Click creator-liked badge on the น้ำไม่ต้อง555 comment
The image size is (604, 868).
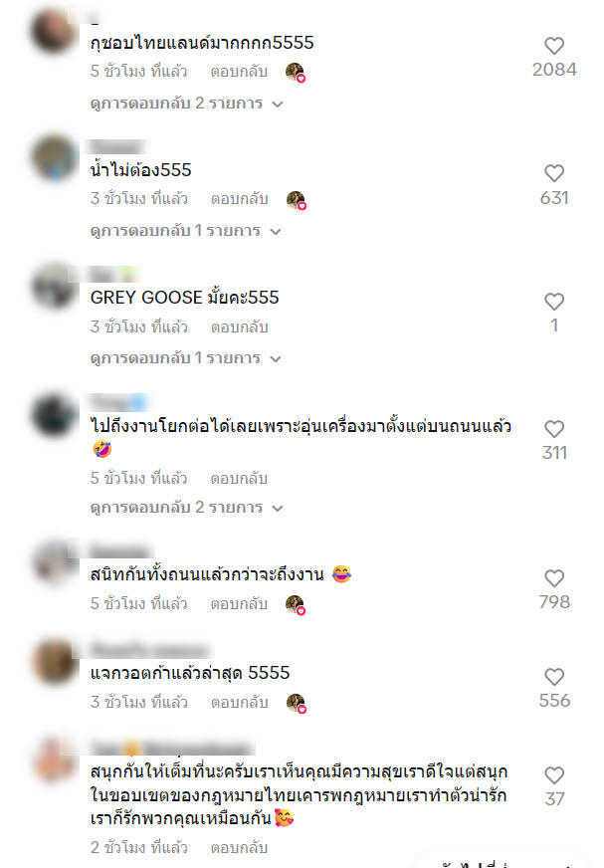(297, 200)
